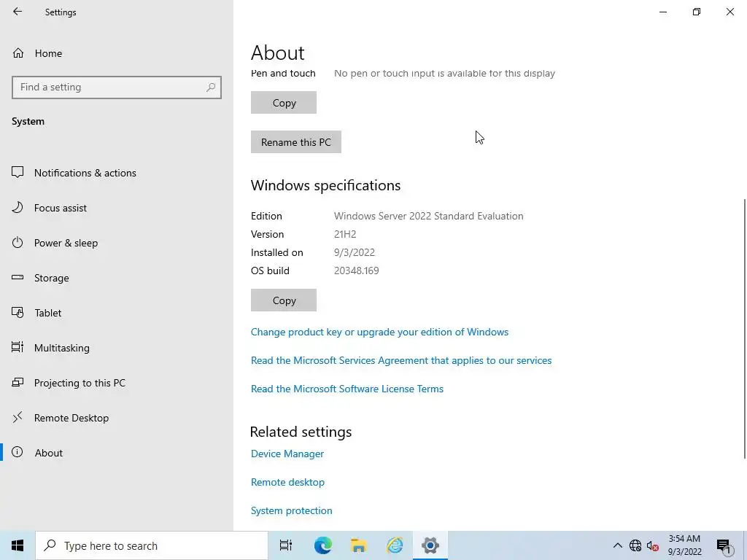Screen dimensions: 747x560
Task: Open System protection link
Action: tap(292, 510)
